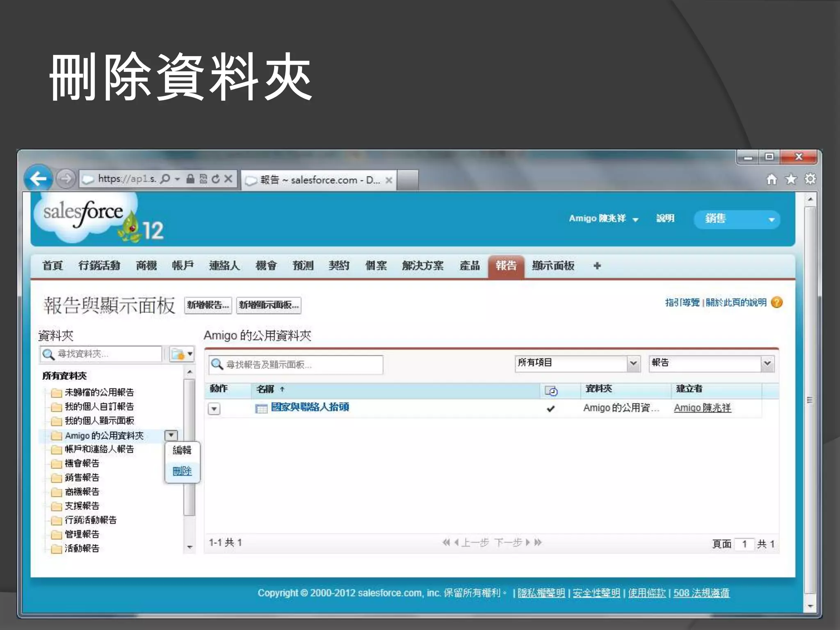Click the favorites star icon
This screenshot has height=630, width=840.
tap(791, 179)
